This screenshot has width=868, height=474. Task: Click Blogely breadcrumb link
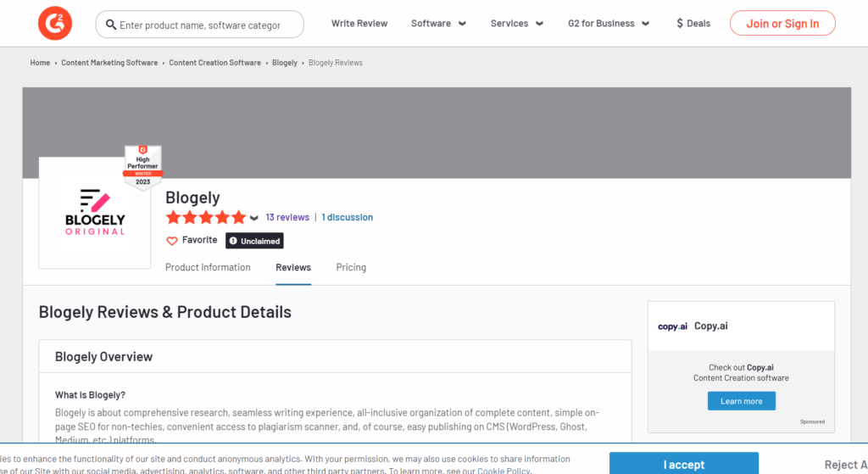[x=285, y=63]
